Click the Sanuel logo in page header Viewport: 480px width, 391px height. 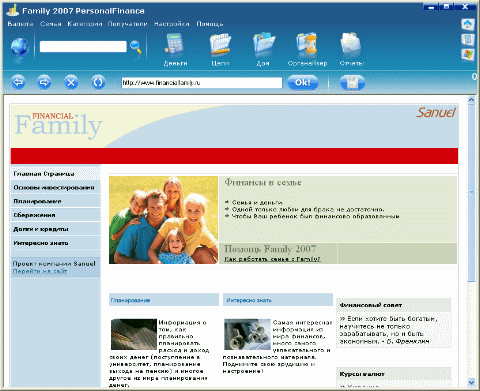[436, 112]
